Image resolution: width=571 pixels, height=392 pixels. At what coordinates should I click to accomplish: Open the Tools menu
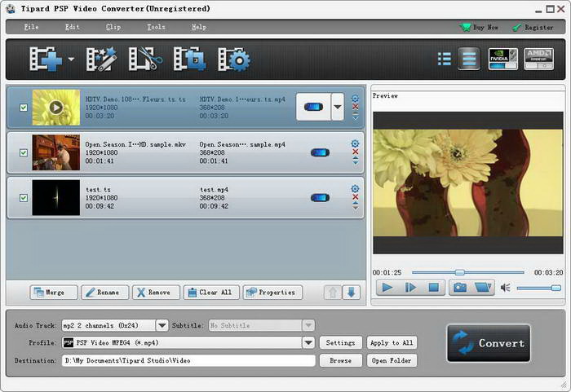(x=157, y=27)
